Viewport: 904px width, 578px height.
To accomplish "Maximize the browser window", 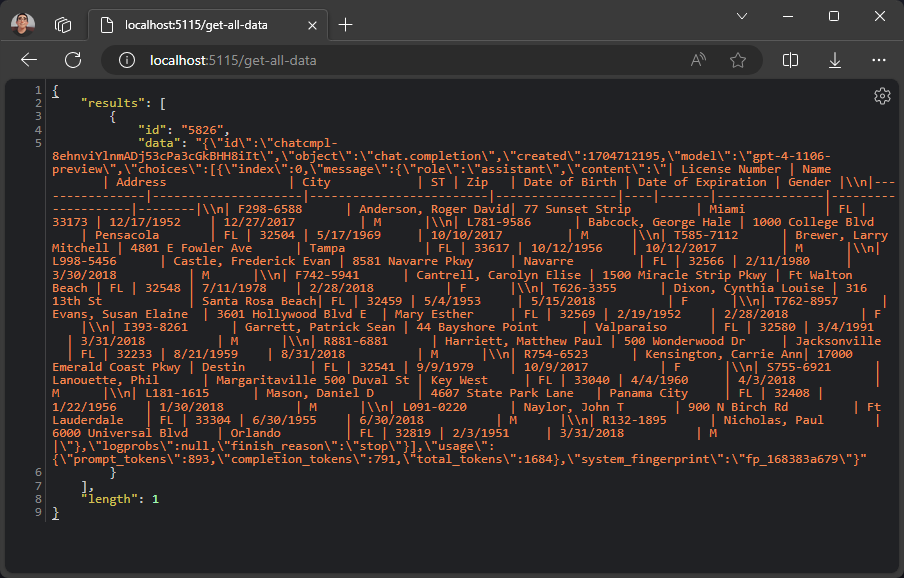I will [833, 16].
